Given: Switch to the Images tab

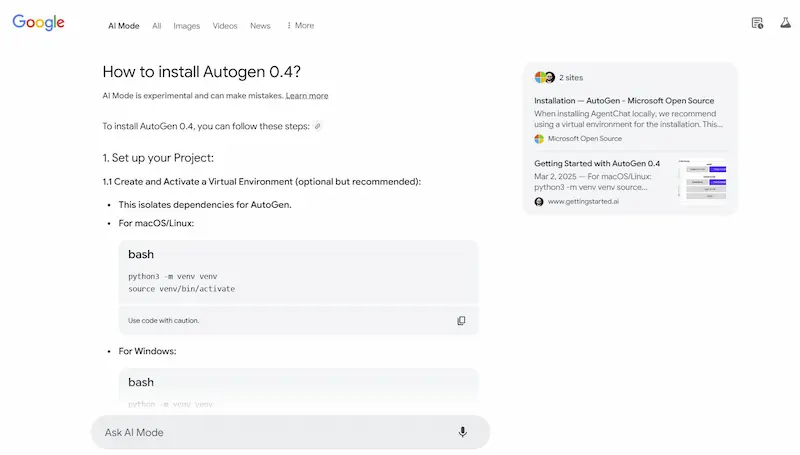Looking at the screenshot, I should pos(186,26).
